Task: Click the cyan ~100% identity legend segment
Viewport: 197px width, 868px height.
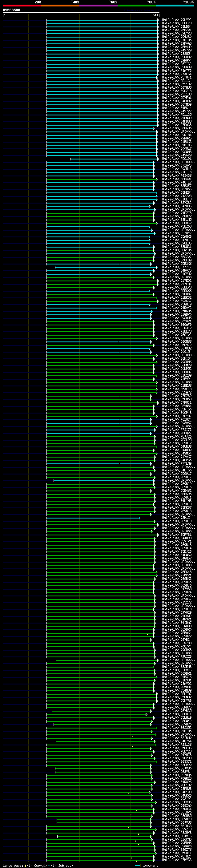Action: pos(175,6)
